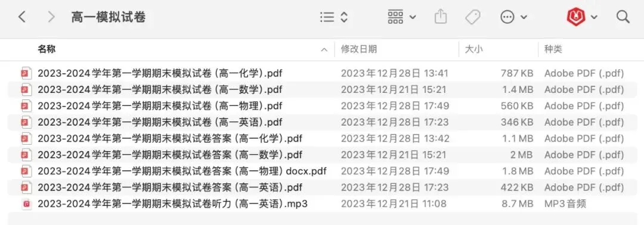
Task: Select 试卷答案 (高一英语).pdf file
Action: coord(322,187)
